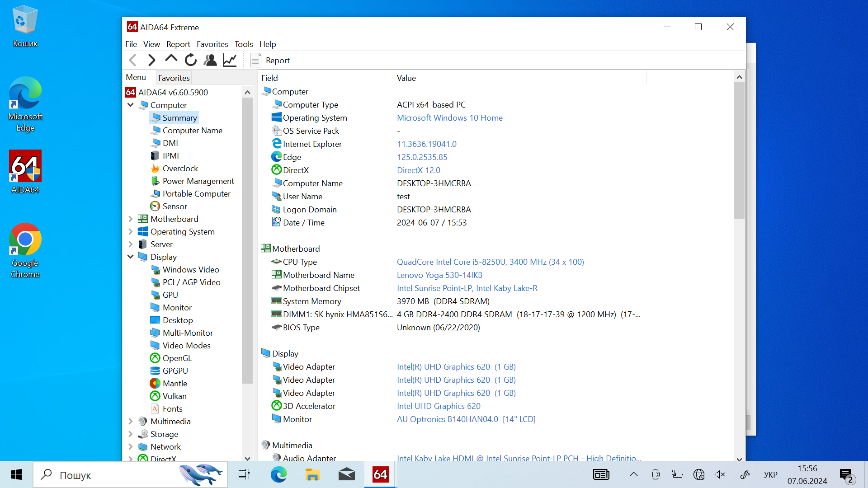Open the View menu
Viewport: 868px width, 488px height.
tap(151, 44)
